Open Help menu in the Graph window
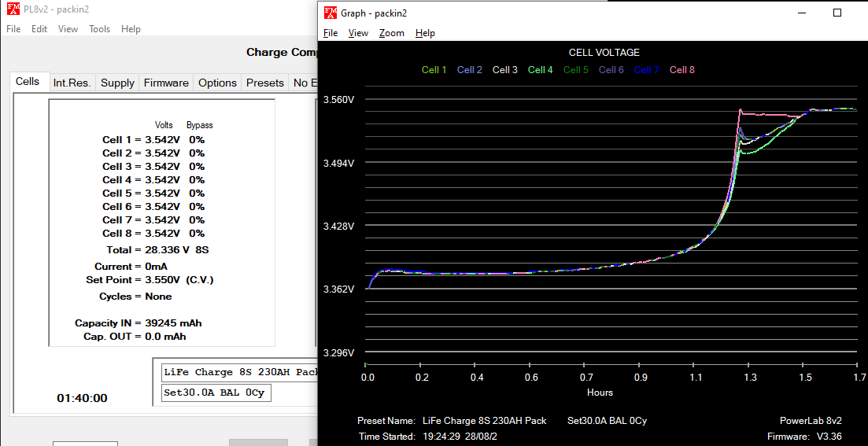 [425, 33]
